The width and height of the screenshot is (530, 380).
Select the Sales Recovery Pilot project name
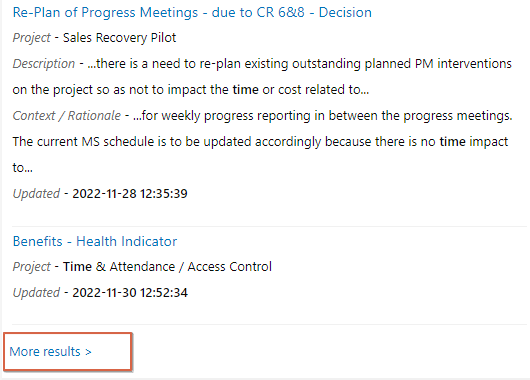click(x=119, y=38)
